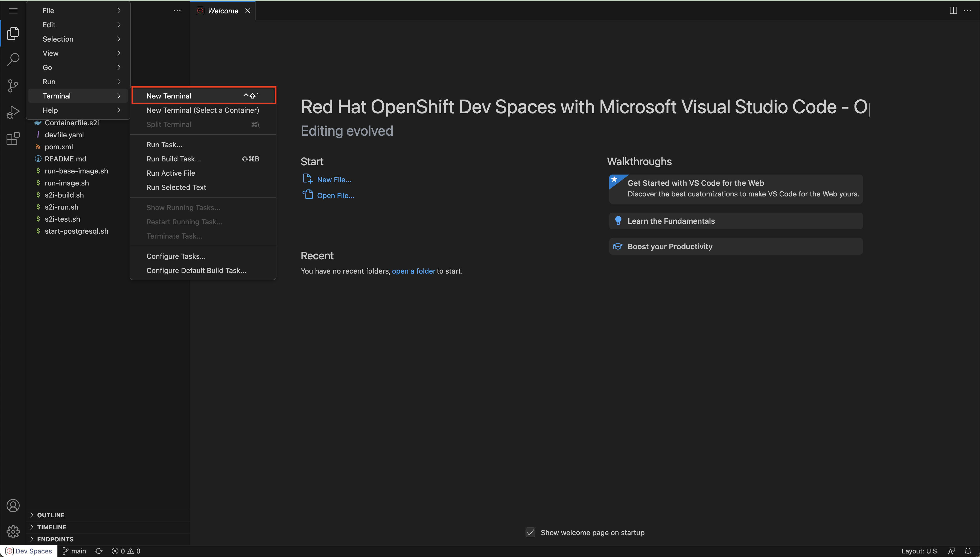Screen dimensions: 980x557
Task: Expand the ENDPOINTS section
Action: [x=108, y=539]
